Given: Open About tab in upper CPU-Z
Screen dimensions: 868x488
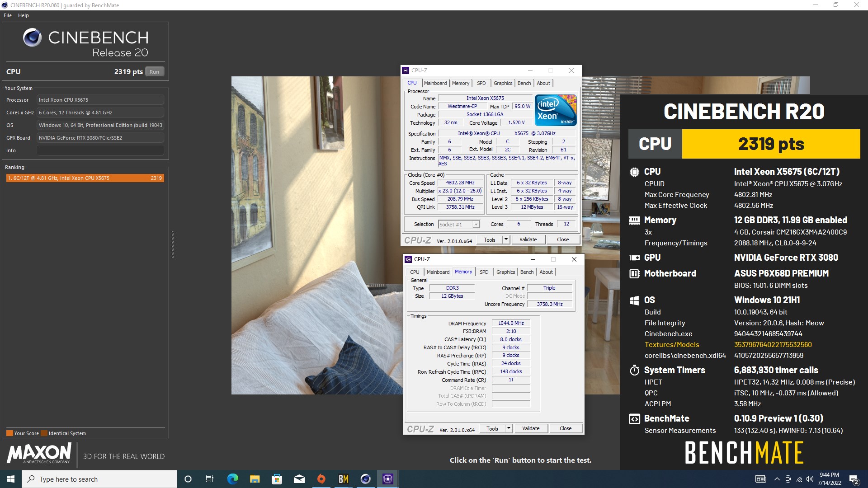Looking at the screenshot, I should coord(544,83).
